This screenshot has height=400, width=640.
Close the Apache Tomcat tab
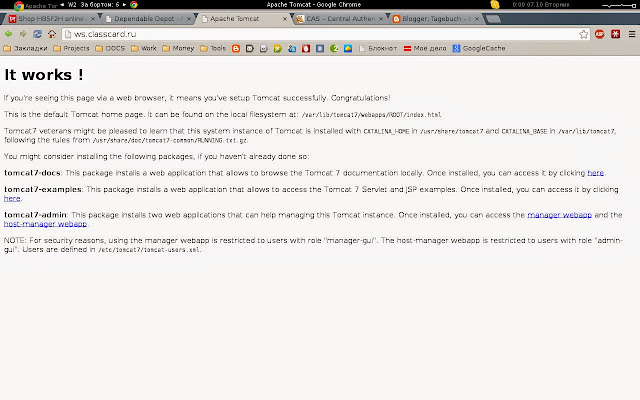click(285, 19)
